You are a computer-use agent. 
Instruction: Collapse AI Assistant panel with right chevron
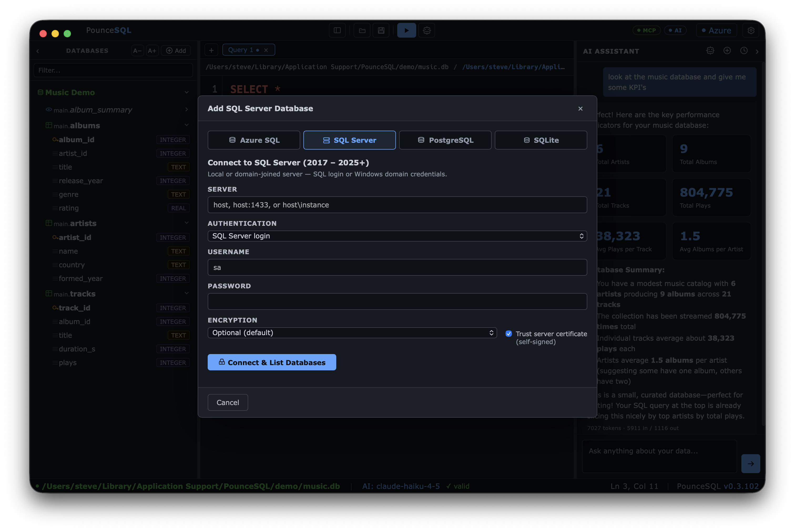[x=757, y=51]
